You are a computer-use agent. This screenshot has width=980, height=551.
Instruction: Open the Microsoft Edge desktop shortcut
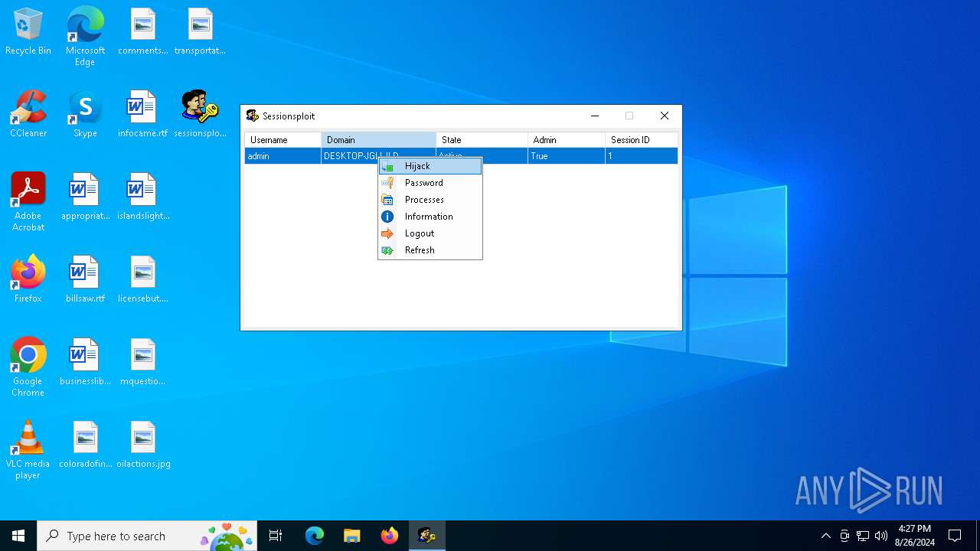85,36
